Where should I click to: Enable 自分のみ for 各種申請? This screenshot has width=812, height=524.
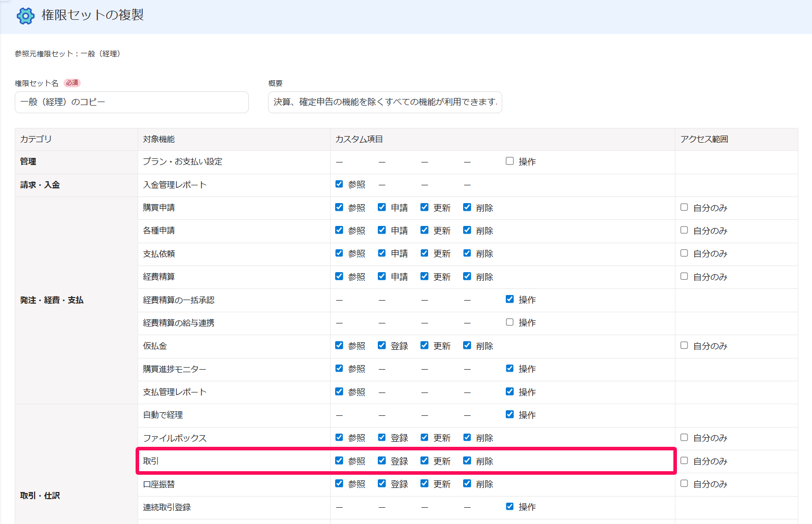(685, 230)
